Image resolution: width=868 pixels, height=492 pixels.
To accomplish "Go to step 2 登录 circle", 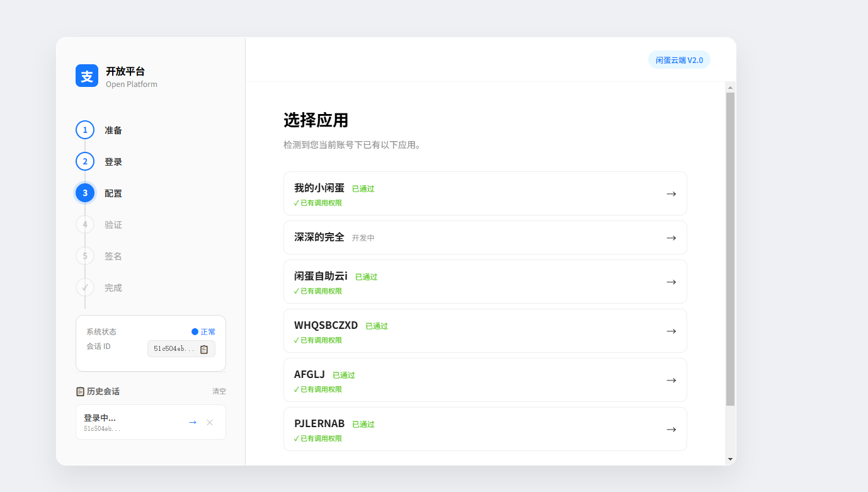I will tap(85, 161).
